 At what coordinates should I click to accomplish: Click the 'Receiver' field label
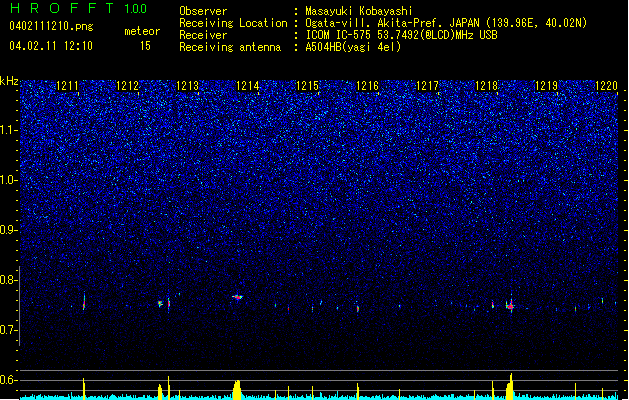click(203, 35)
